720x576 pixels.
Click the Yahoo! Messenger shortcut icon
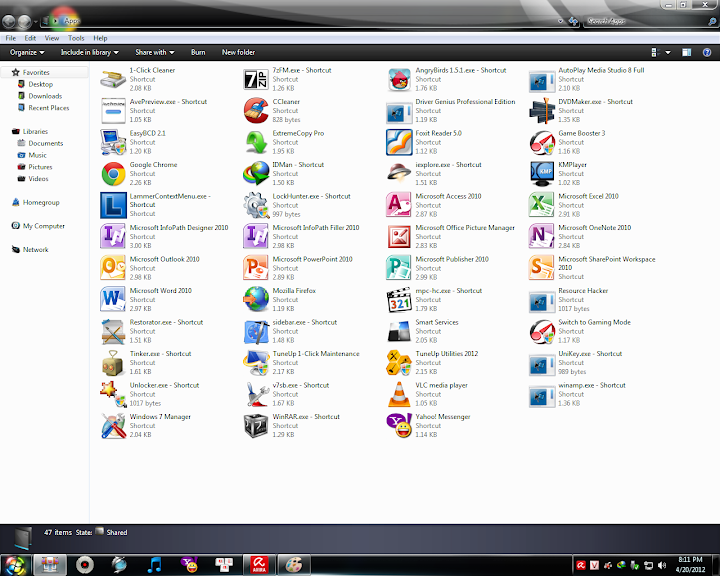point(399,426)
